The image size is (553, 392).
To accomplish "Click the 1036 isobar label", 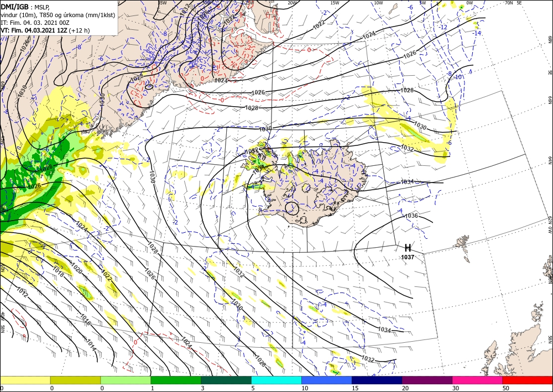I will (x=411, y=216).
